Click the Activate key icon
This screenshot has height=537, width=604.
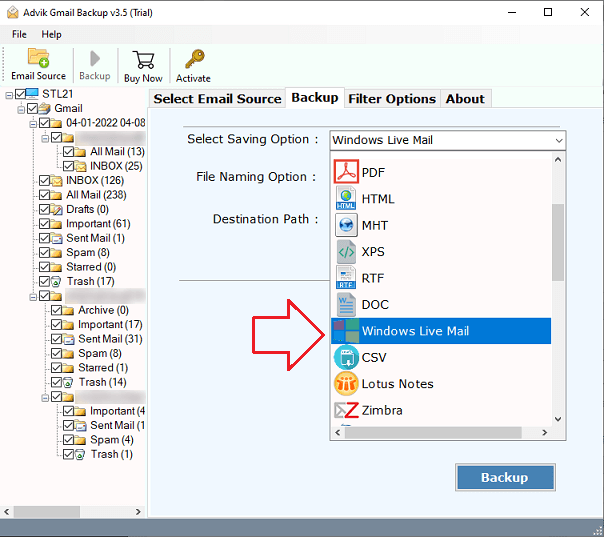[x=195, y=59]
